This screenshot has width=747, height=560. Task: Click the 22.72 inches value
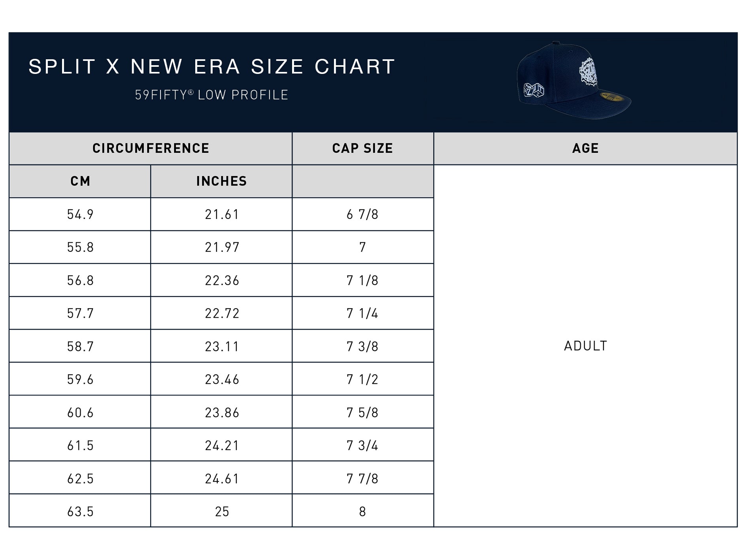pos(222,313)
